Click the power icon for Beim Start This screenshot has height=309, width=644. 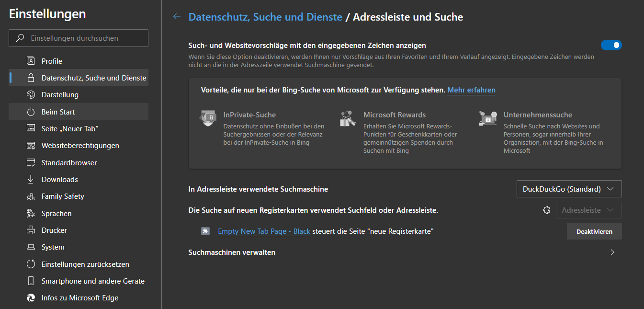(x=31, y=112)
